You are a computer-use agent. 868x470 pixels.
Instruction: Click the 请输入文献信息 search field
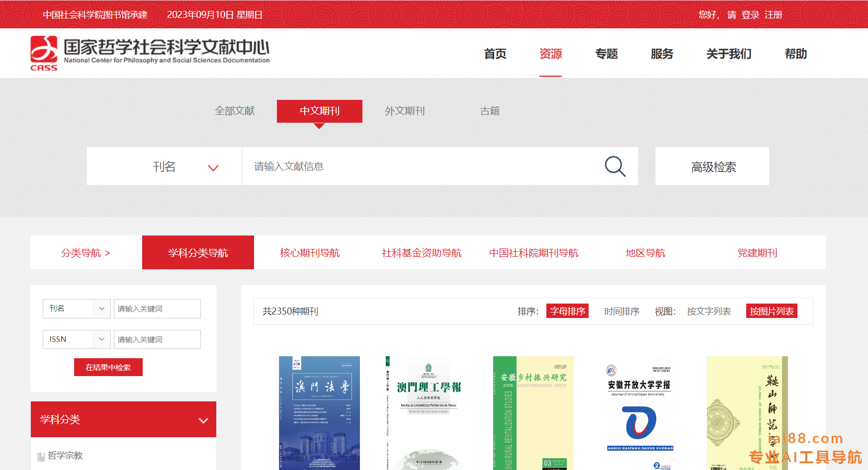click(x=423, y=166)
